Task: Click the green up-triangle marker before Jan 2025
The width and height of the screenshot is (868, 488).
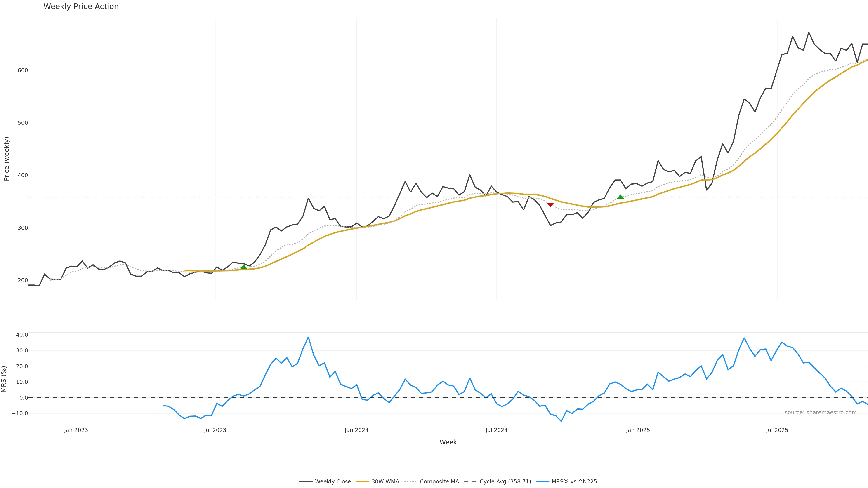Action: coord(620,197)
